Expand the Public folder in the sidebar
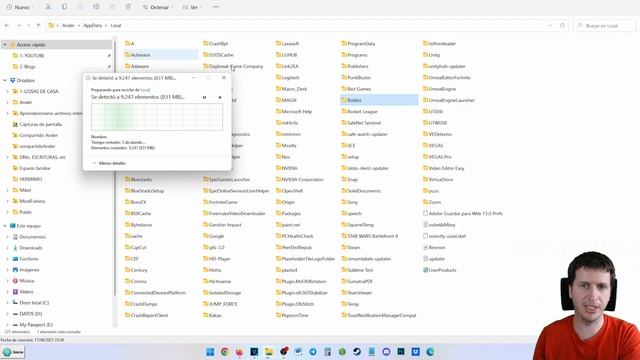The width and height of the screenshot is (640, 360). [7, 212]
